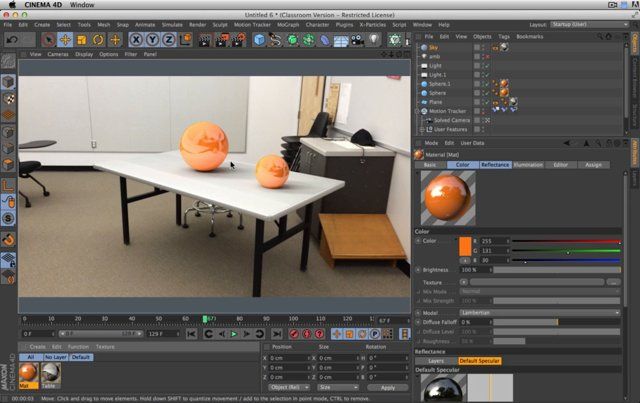640x403 pixels.
Task: Switch to the Illumination tab
Action: [528, 165]
